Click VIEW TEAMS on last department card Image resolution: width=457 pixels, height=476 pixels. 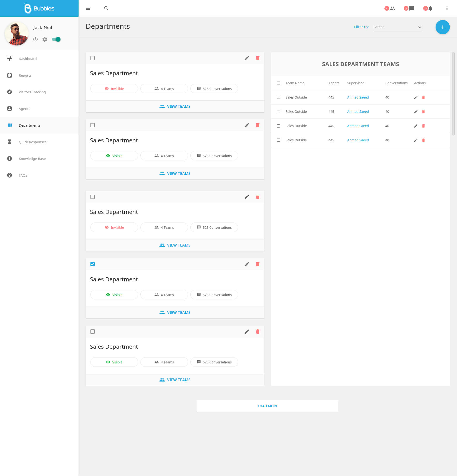pos(175,380)
